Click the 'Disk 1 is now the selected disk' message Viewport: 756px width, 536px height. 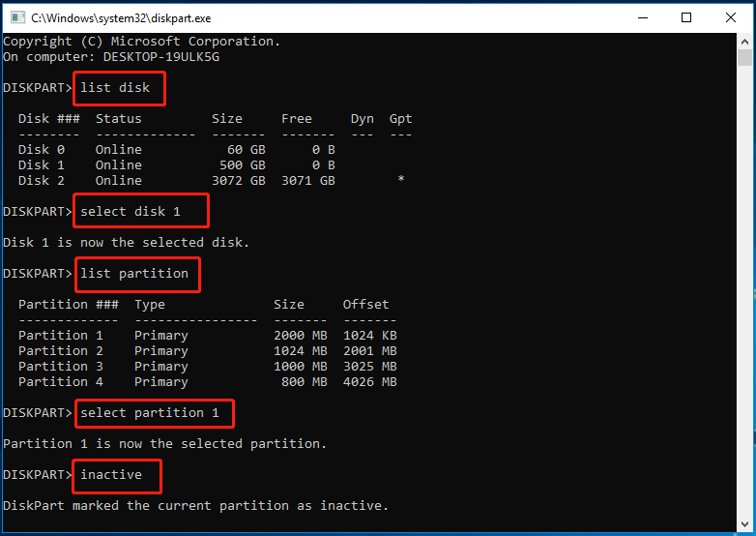pyautogui.click(x=126, y=243)
